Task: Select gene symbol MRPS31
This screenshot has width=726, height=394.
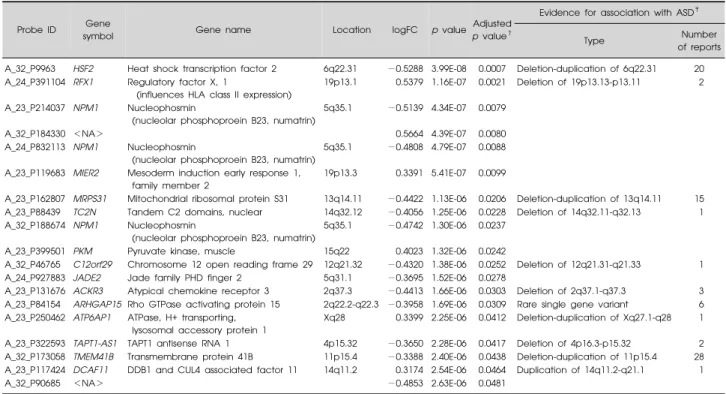Action: coord(90,199)
